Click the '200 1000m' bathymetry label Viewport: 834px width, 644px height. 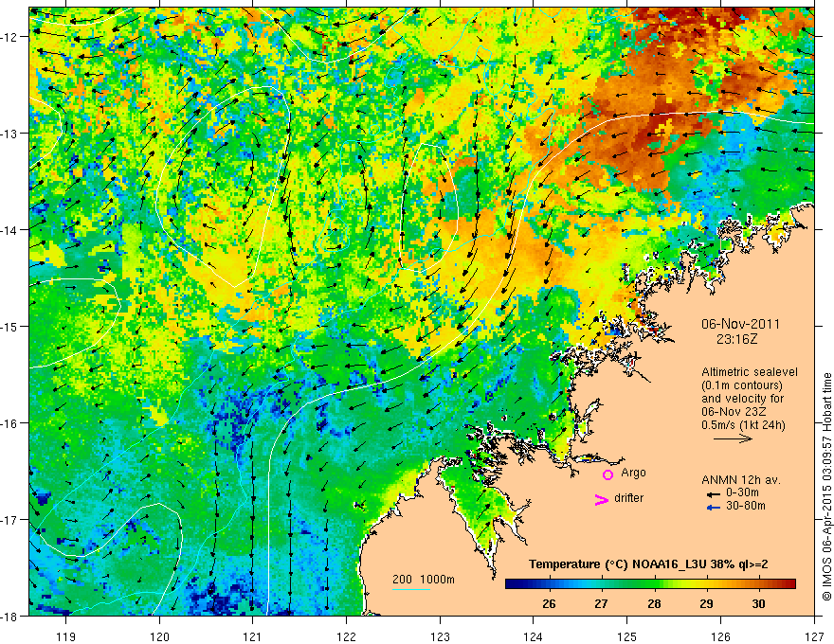424,580
